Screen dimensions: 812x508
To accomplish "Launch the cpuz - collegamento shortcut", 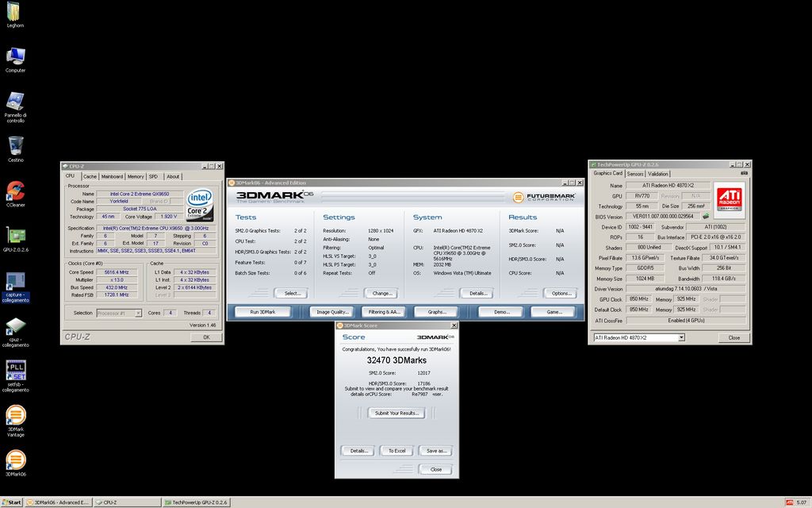I will click(x=16, y=333).
